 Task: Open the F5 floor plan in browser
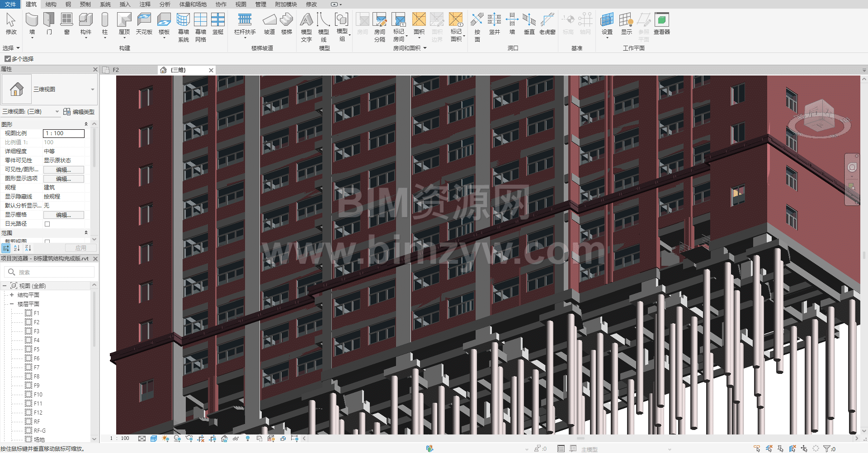point(37,349)
